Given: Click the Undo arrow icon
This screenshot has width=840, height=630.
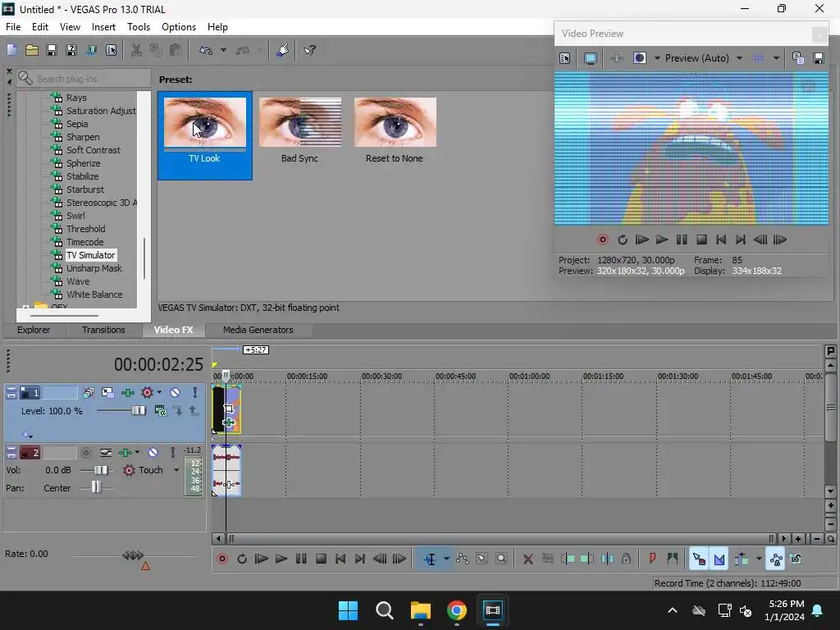Looking at the screenshot, I should point(206,50).
